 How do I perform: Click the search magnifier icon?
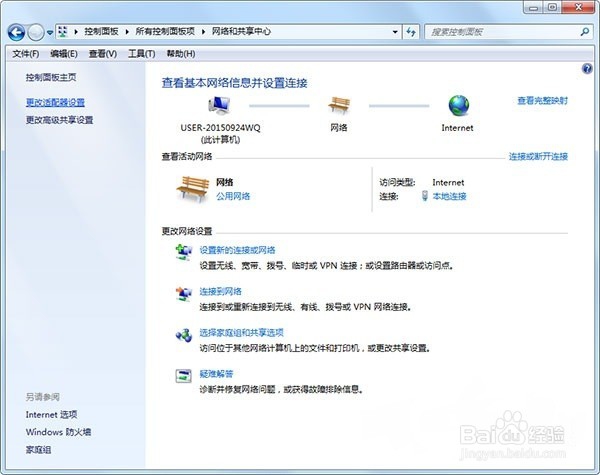click(x=584, y=32)
